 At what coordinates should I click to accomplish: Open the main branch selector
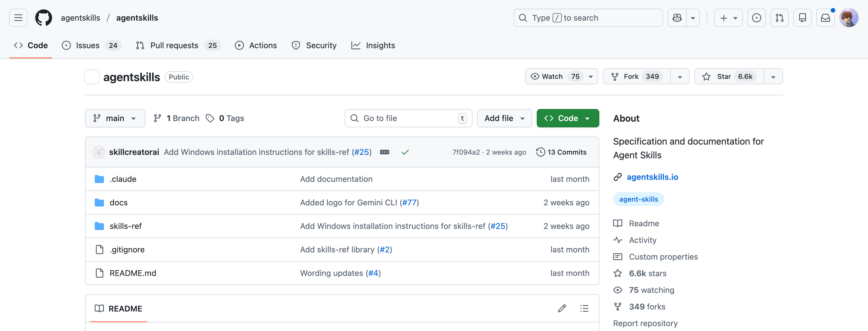(x=115, y=118)
